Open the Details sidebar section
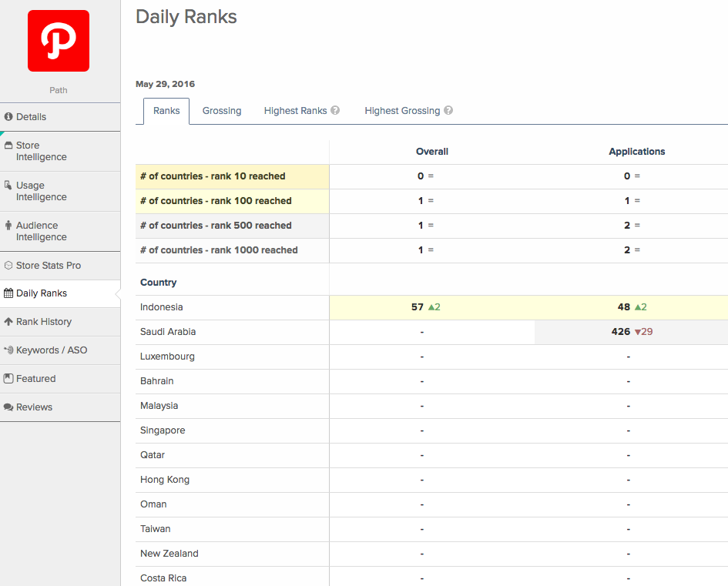 pos(60,117)
